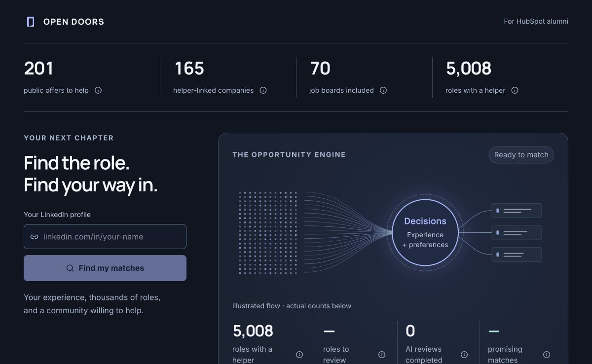View info for top roles with a helper
592x364 pixels.
point(515,90)
